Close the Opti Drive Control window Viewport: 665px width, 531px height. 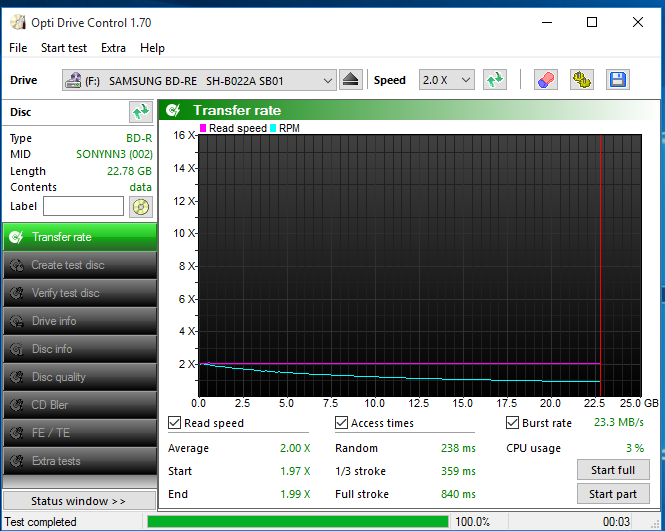point(638,22)
